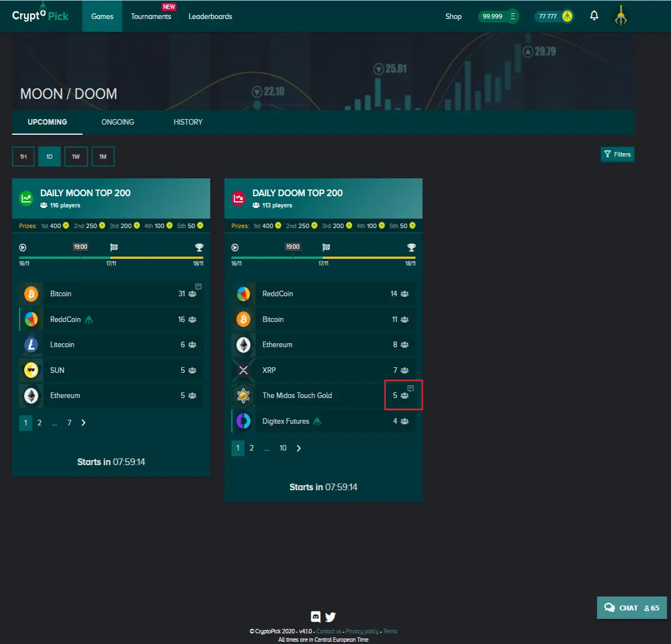Click the Digitex Futures coin icon

tap(243, 421)
